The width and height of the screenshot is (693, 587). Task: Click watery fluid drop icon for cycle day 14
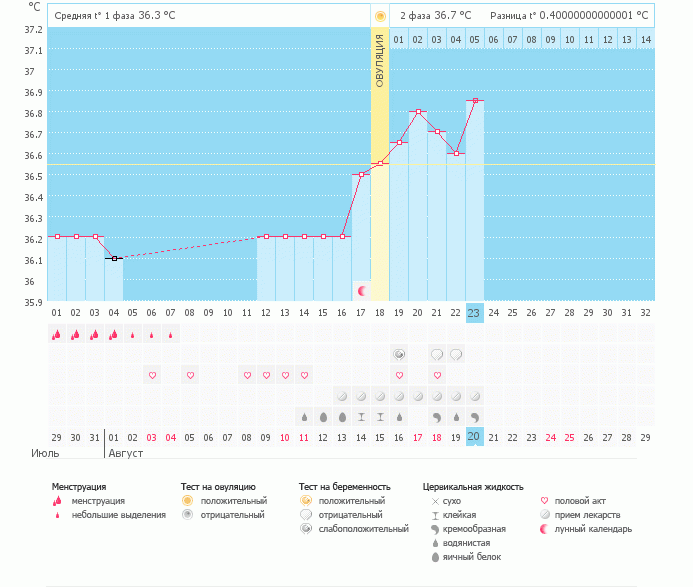[x=304, y=417]
